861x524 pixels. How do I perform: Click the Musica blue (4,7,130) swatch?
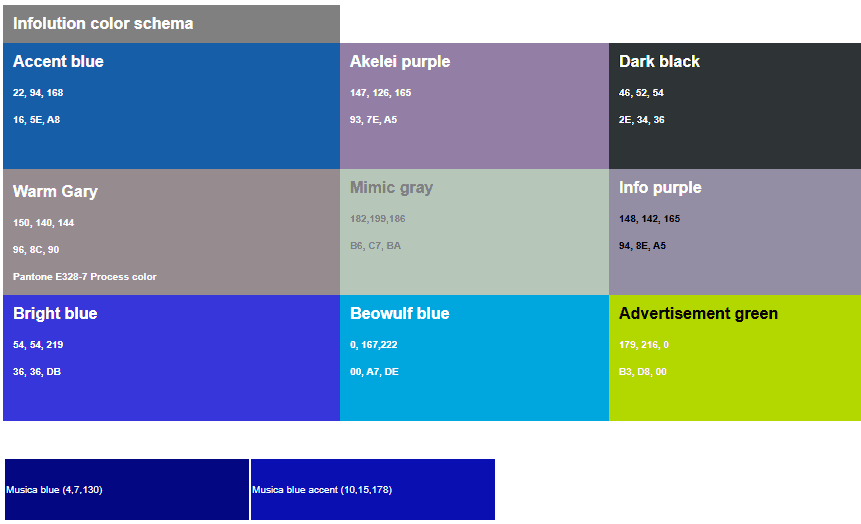[x=127, y=489]
